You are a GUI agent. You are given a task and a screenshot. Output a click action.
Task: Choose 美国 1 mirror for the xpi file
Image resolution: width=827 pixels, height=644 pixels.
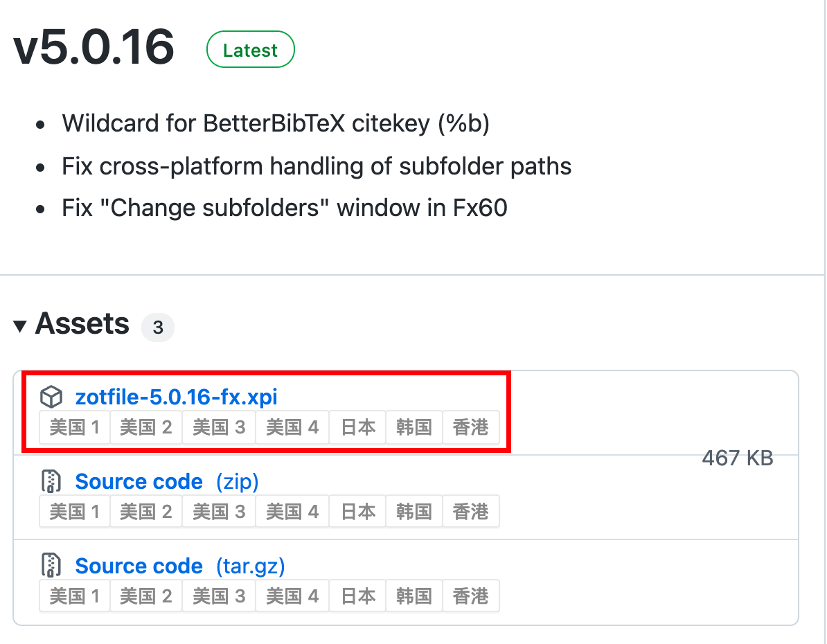pos(75,427)
